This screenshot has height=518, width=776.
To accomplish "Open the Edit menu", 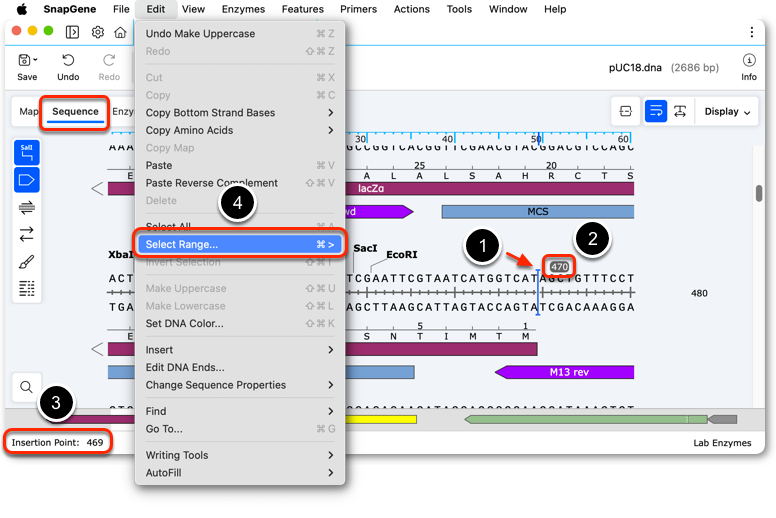I will (x=155, y=9).
